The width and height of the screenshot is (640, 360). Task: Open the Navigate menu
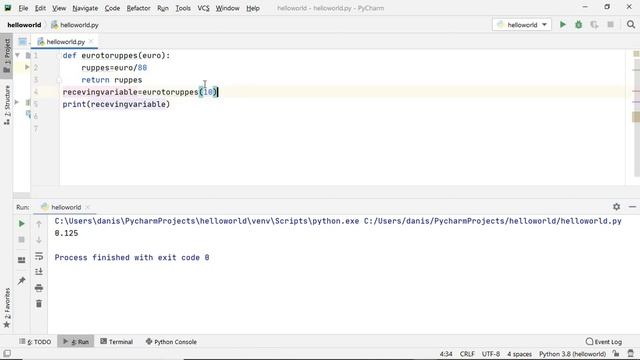click(85, 8)
